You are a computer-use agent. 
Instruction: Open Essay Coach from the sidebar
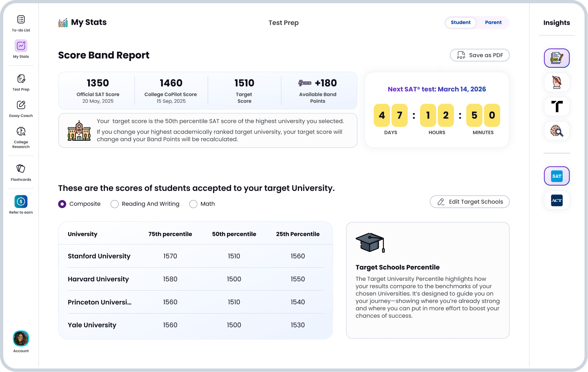pyautogui.click(x=21, y=105)
